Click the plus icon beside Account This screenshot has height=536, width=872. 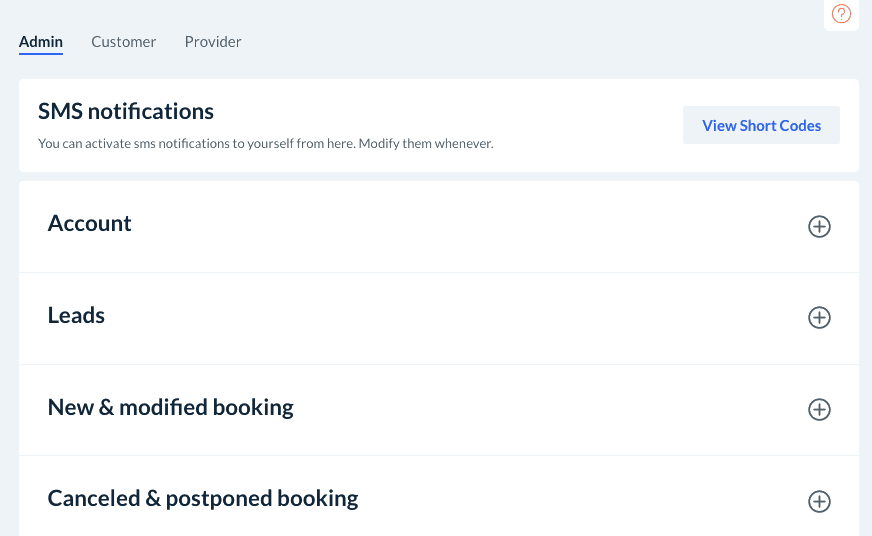[819, 227]
